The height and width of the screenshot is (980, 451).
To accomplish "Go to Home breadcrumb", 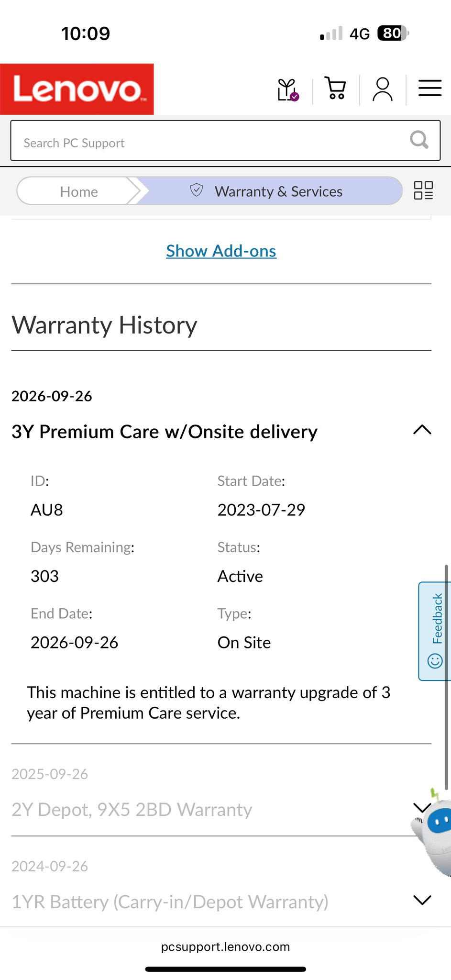I will coord(79,191).
